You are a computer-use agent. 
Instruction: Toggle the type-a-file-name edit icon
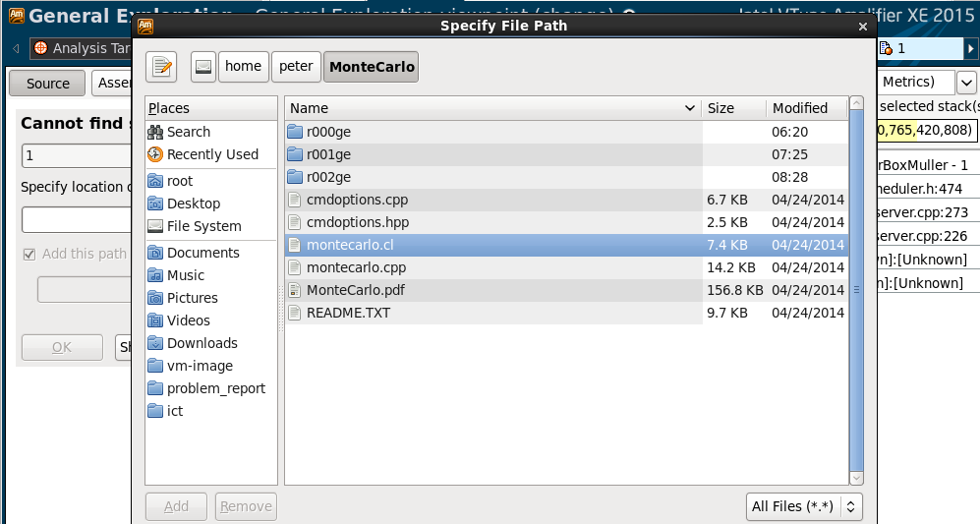[161, 66]
